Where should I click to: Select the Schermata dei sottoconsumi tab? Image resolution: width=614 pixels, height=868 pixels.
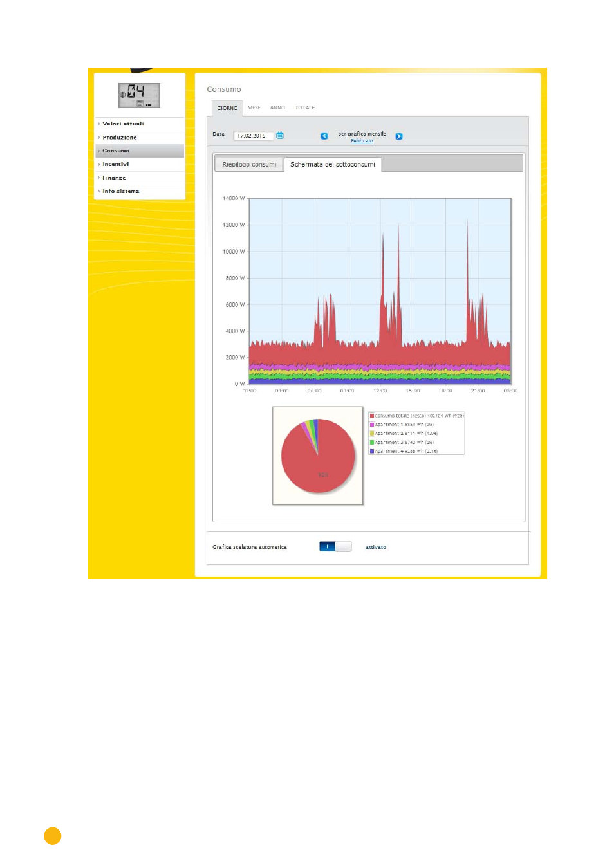click(333, 165)
